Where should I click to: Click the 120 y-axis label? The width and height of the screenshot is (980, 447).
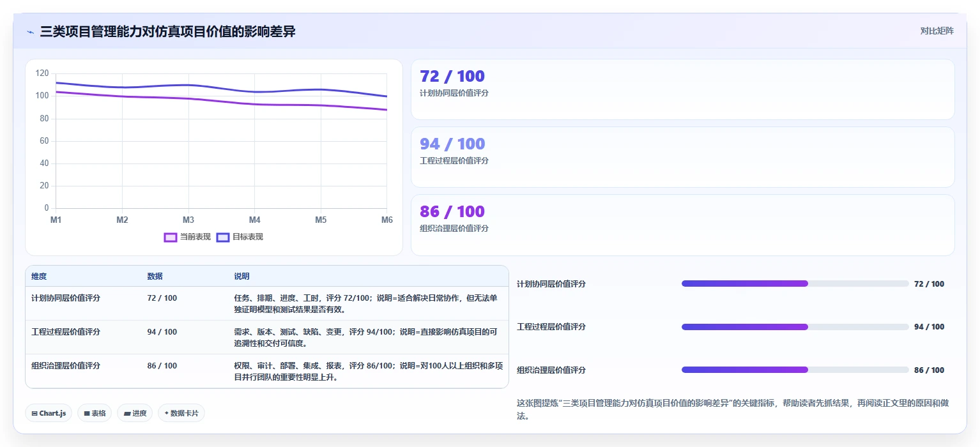[x=42, y=73]
